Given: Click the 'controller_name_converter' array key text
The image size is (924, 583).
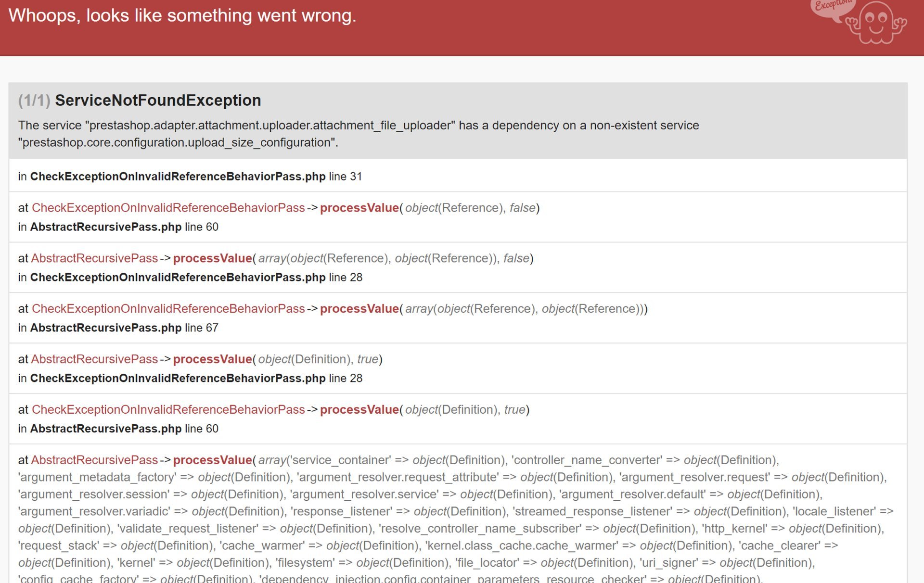Looking at the screenshot, I should pos(587,460).
